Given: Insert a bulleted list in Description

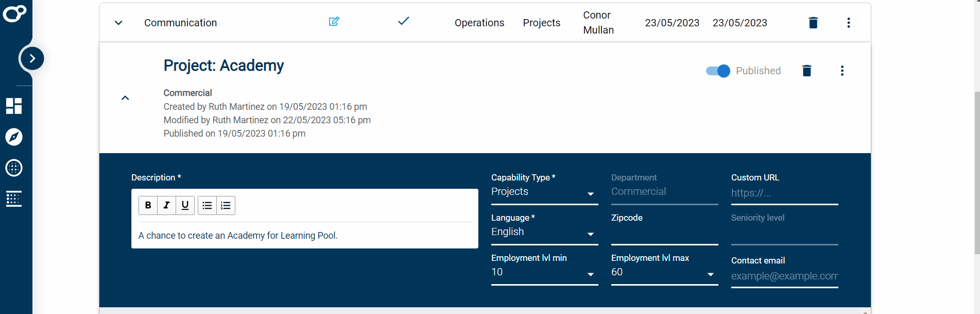Looking at the screenshot, I should click(207, 205).
